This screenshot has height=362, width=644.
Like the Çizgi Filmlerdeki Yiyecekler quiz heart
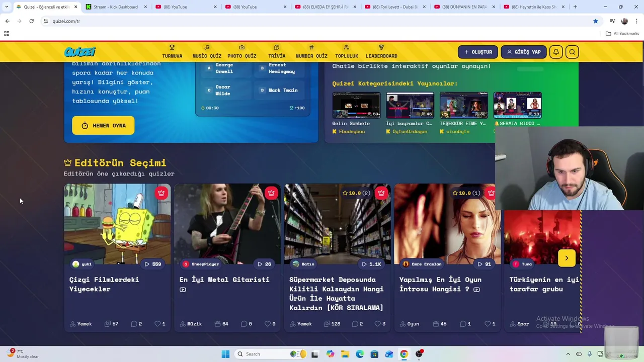coord(160,324)
